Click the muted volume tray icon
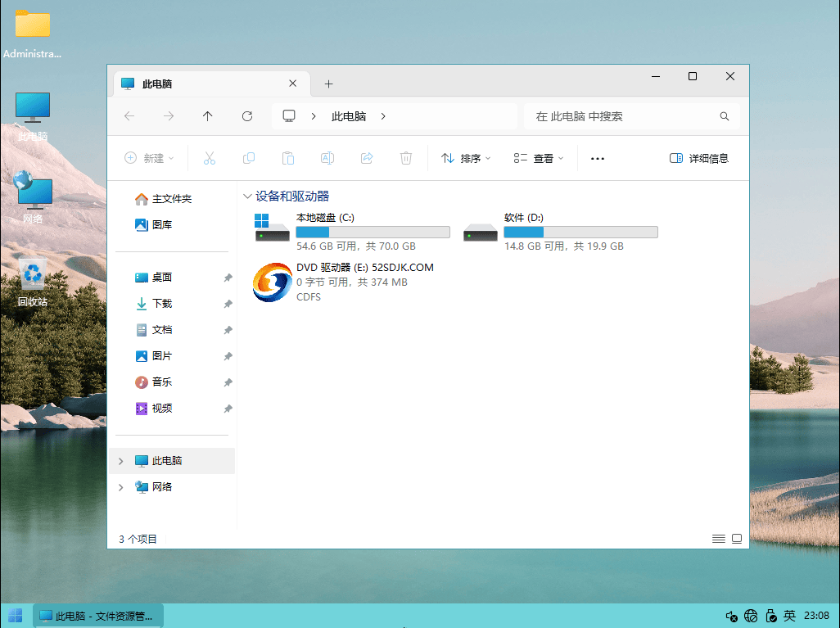The image size is (840, 628). coord(731,617)
